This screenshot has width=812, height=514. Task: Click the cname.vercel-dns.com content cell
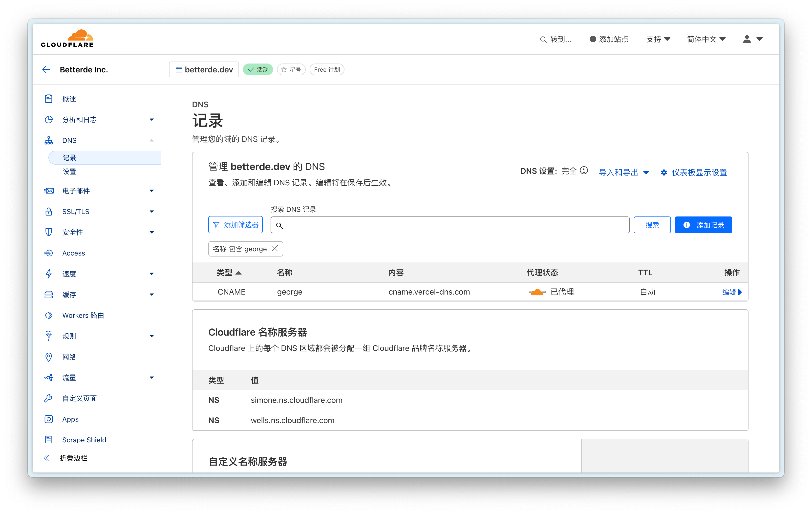click(429, 292)
